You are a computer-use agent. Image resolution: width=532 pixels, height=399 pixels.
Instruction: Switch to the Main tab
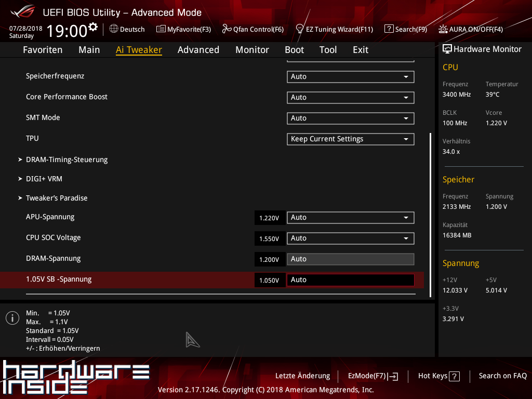click(x=89, y=50)
